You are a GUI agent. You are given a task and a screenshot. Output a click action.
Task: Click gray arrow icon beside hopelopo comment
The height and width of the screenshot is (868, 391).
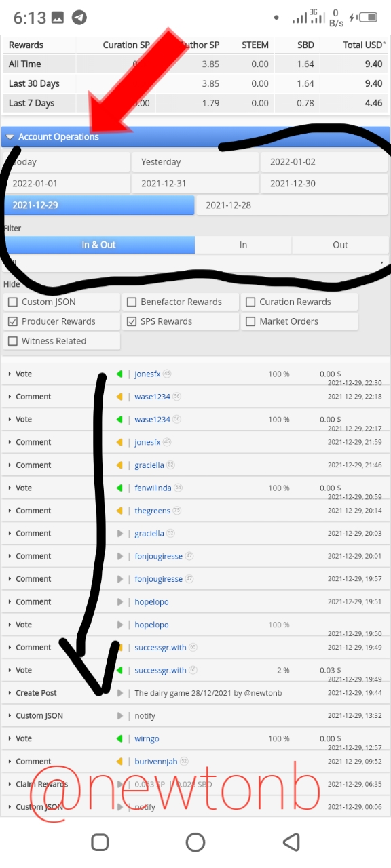click(119, 601)
